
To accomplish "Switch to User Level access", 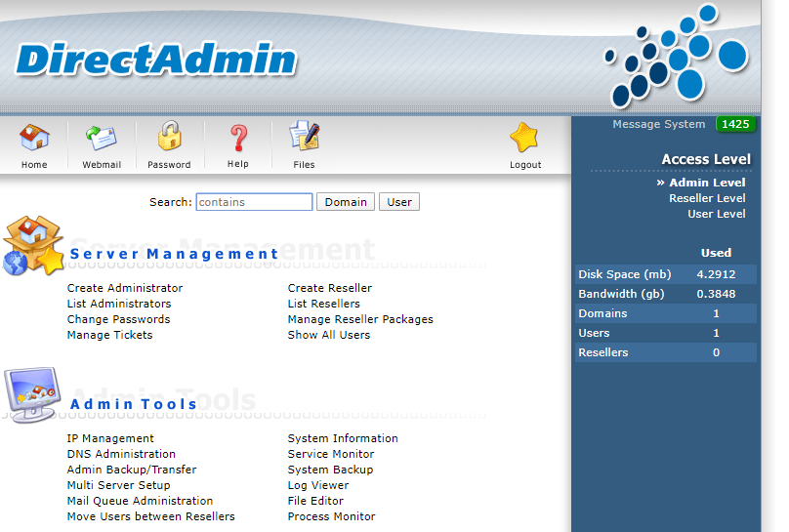I will [x=717, y=214].
